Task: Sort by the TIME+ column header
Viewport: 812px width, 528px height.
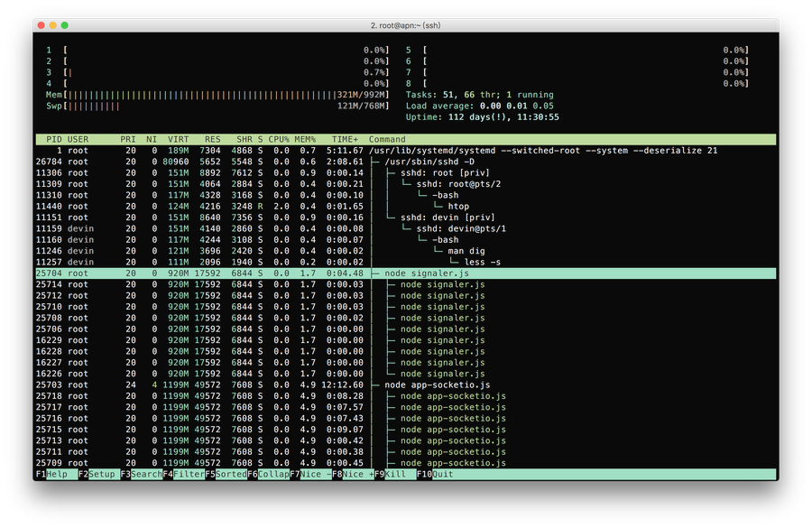Action: pos(345,139)
